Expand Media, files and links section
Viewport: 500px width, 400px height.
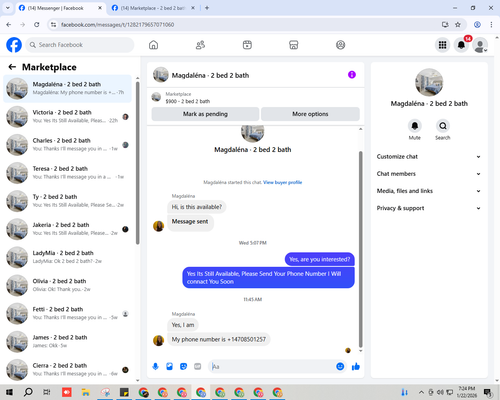tap(429, 191)
